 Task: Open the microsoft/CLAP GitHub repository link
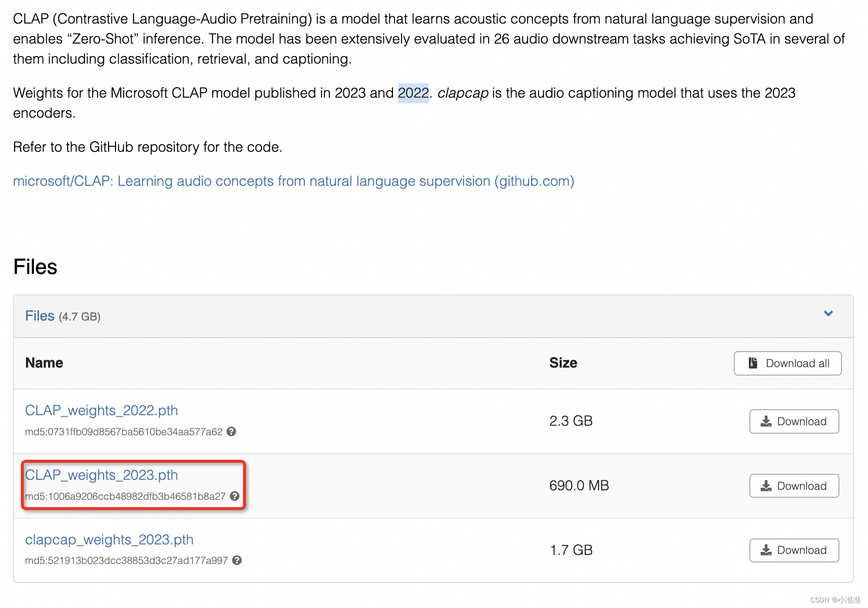click(x=293, y=181)
